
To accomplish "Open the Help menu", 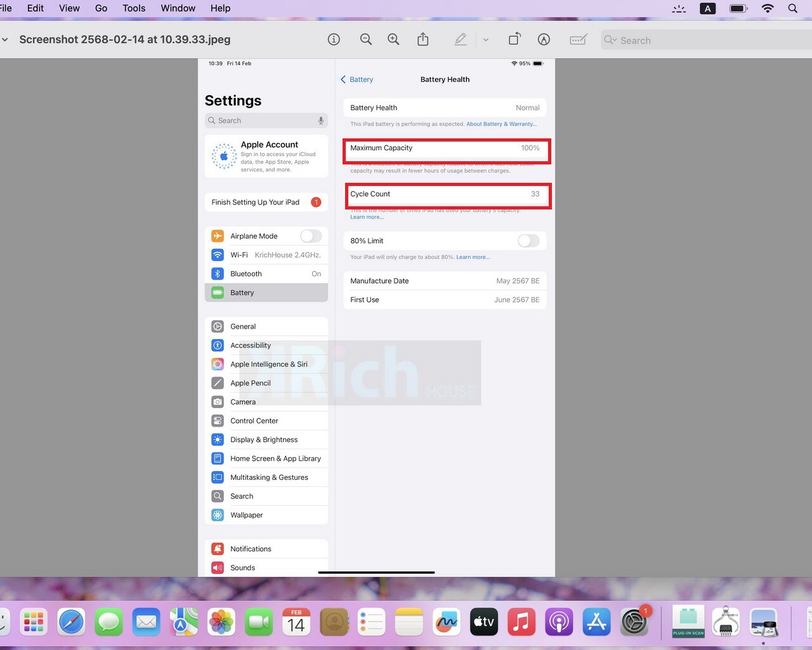I will click(220, 8).
